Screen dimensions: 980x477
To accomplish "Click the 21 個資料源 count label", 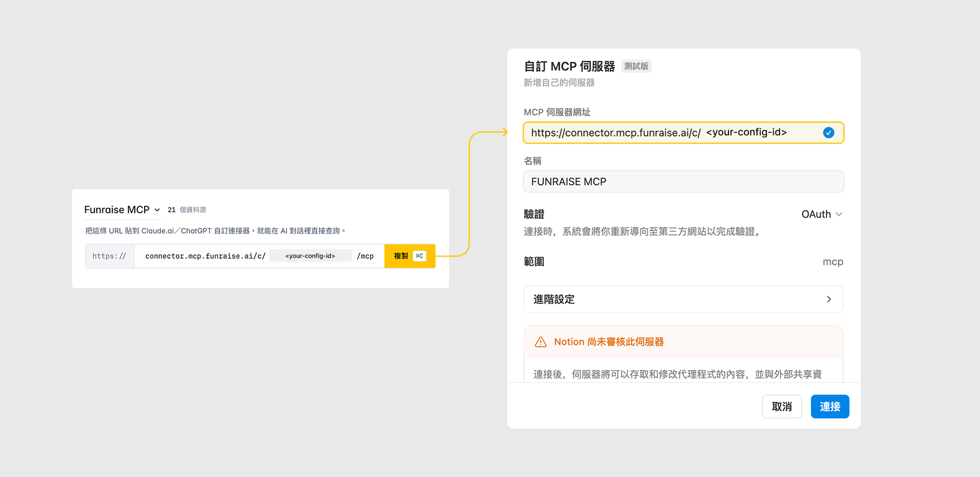I will coord(187,210).
